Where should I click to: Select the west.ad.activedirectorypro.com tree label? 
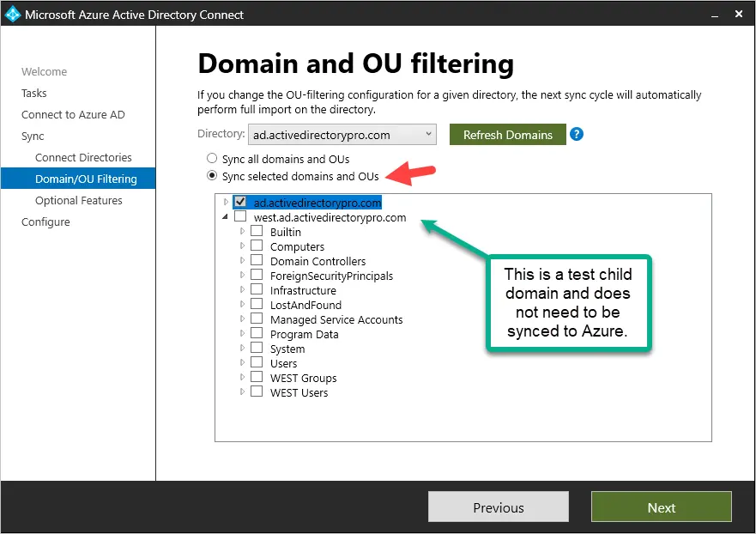[x=330, y=217]
